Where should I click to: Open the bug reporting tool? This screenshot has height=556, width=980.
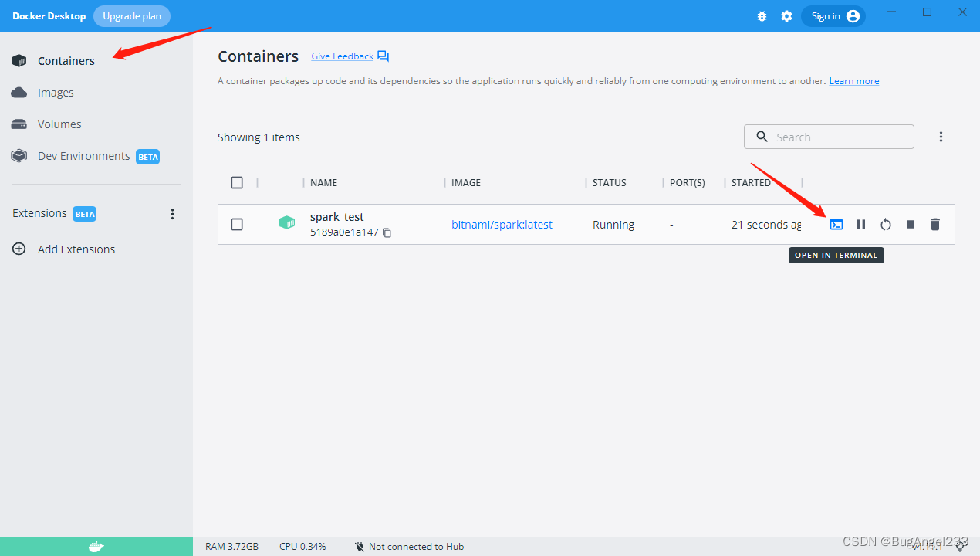point(762,15)
